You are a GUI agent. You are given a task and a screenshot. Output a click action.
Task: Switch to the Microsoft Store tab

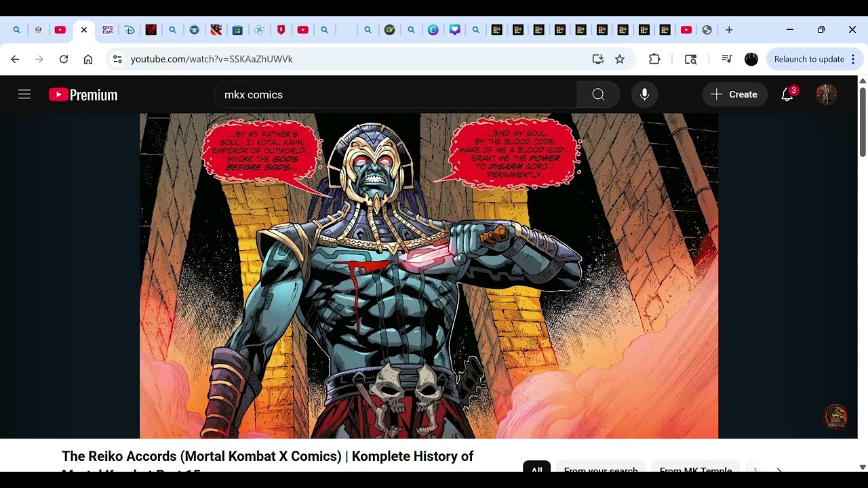point(237,30)
